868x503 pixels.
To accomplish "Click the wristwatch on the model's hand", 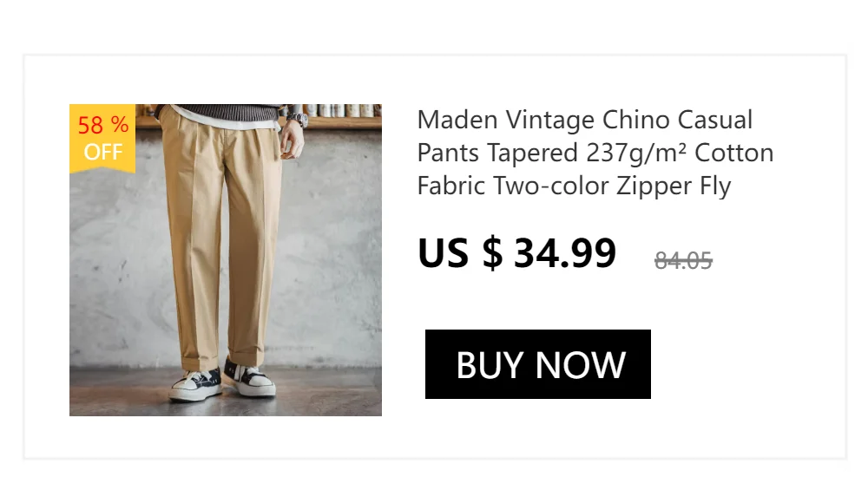I will pos(297,118).
